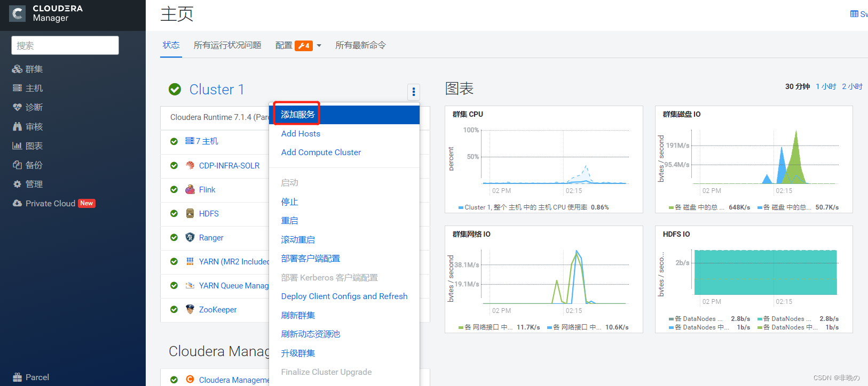Screen dimensions: 868x386
Task: Switch to the 所有运行状况问题 tab
Action: [227, 45]
